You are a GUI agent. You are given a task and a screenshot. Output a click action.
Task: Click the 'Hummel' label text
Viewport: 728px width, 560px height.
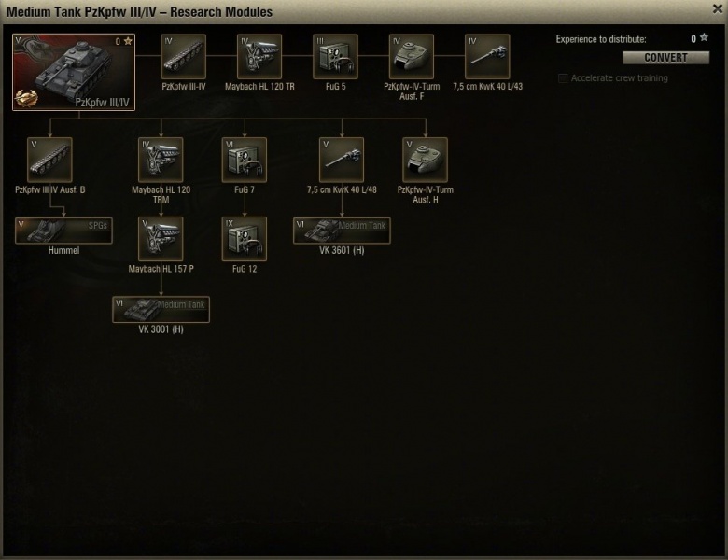63,251
